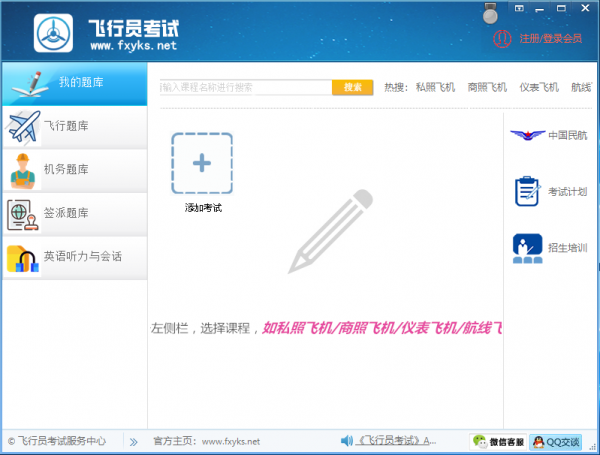600x455 pixels.
Task: Open the 飞行题库 category
Action: [75, 127]
